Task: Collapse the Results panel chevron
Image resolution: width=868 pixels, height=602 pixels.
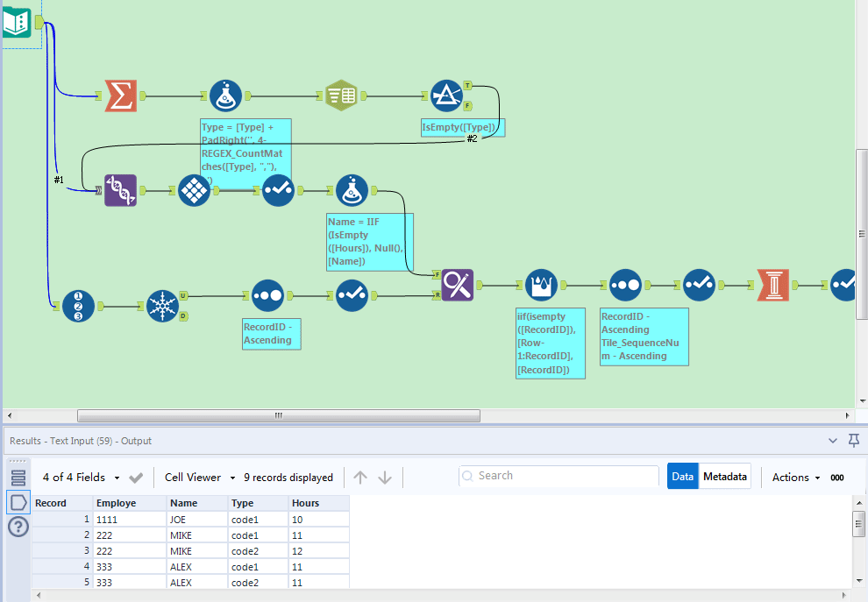Action: (833, 441)
